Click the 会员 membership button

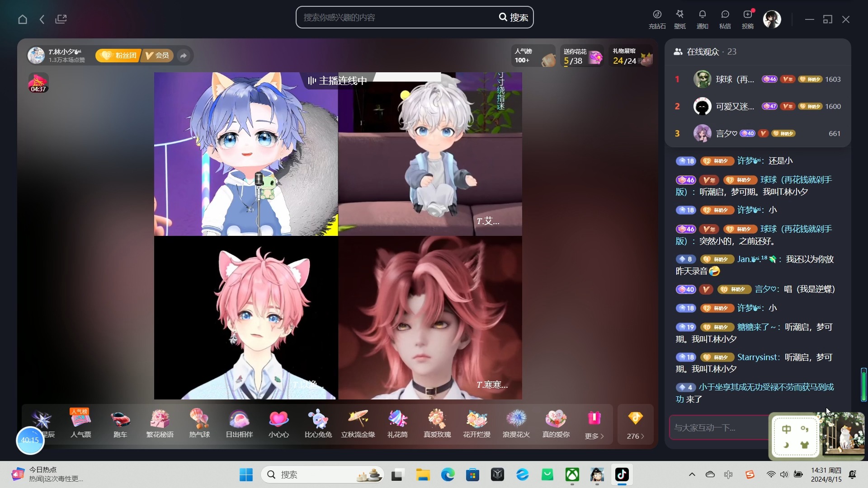(157, 55)
